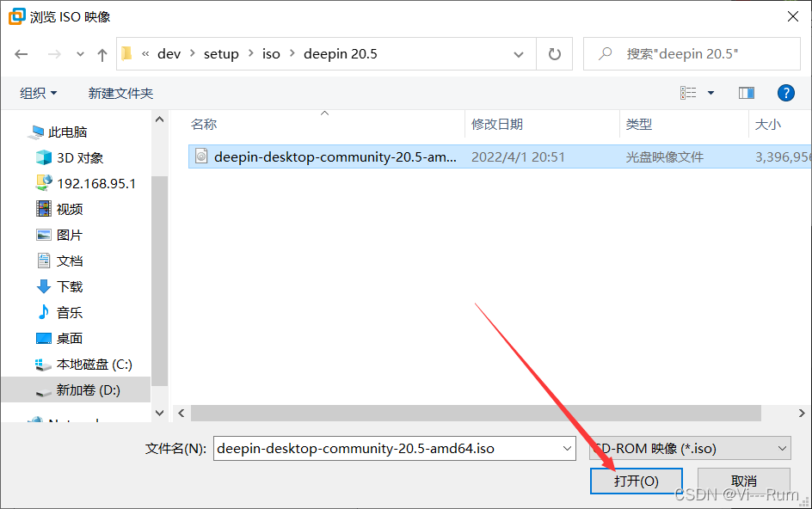Expand the view options dropdown arrow
812x509 pixels.
tap(711, 93)
